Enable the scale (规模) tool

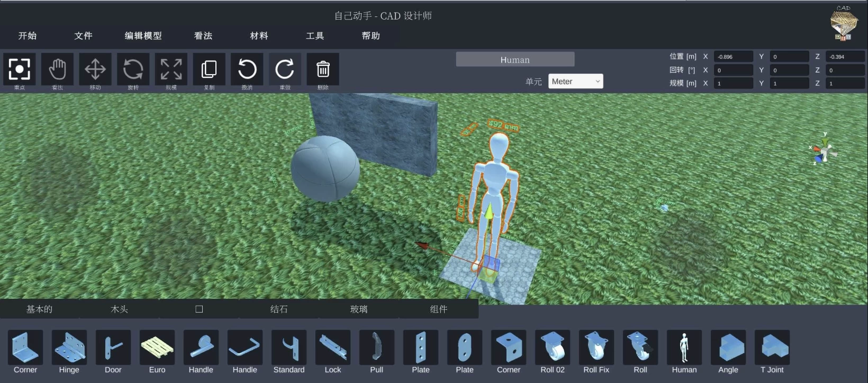(x=171, y=69)
